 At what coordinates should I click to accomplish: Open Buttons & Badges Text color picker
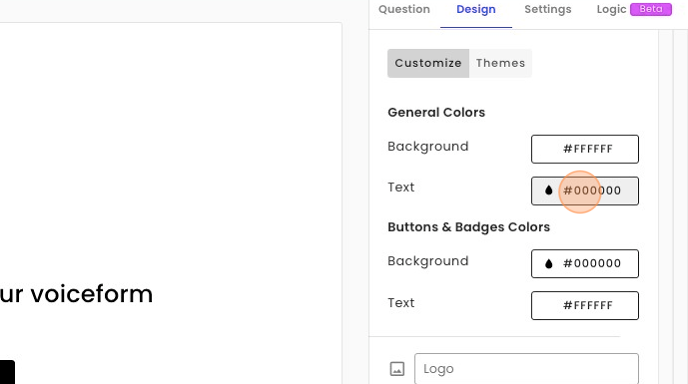[585, 305]
